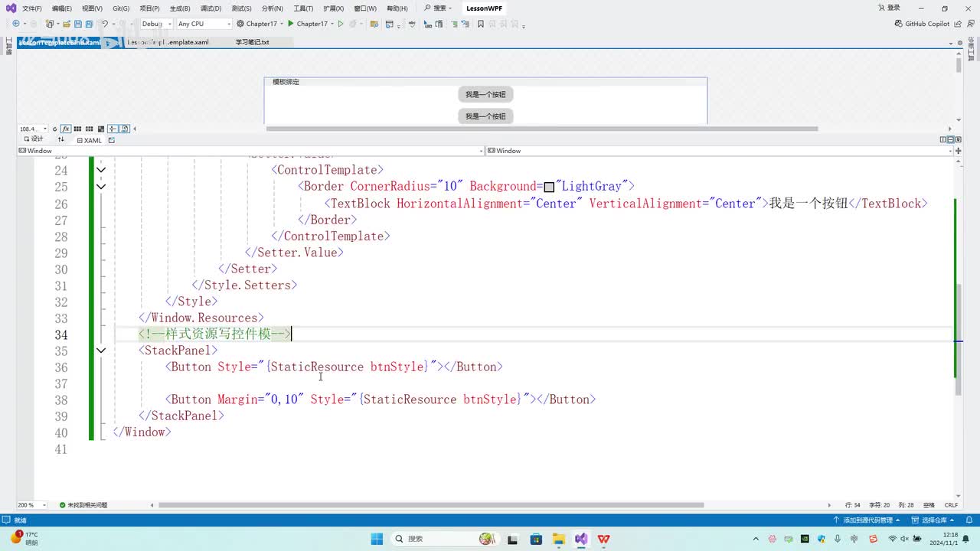
Task: Open the 视图(V) menu
Action: tap(92, 8)
